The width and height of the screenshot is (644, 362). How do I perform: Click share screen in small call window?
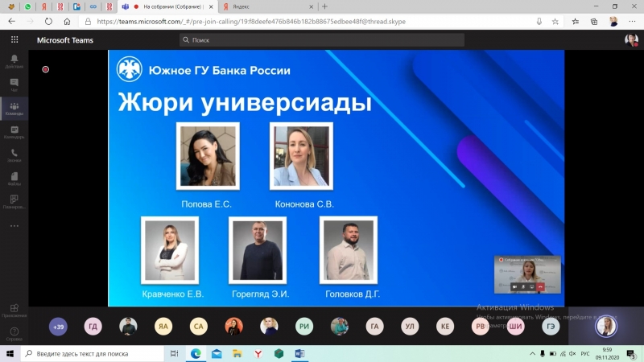[x=532, y=287]
